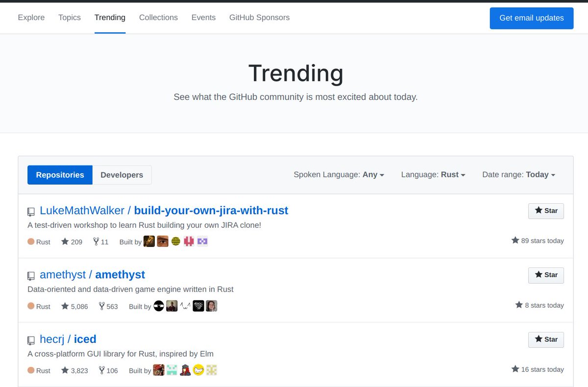Click the first contributor avatar for amethyst
The height and width of the screenshot is (387, 588).
coord(159,306)
